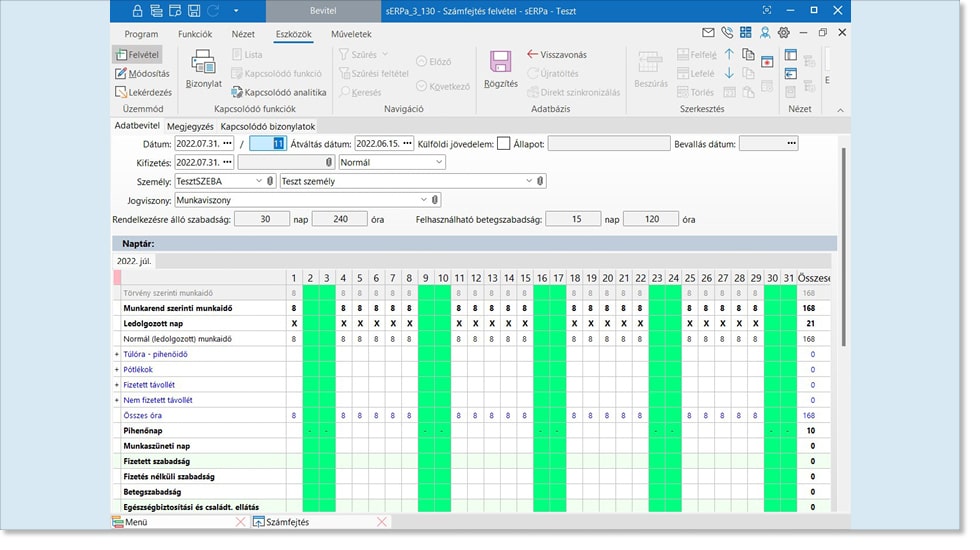Tick the Külföldi jövedelem checkbox

pos(503,143)
